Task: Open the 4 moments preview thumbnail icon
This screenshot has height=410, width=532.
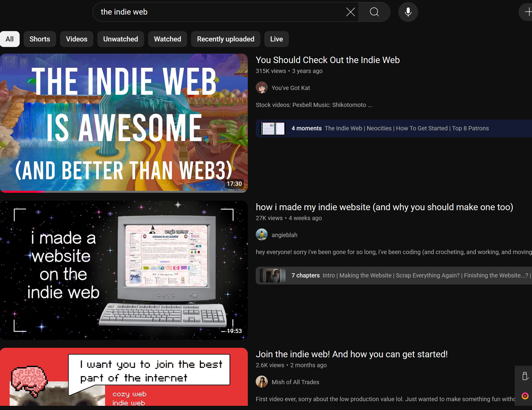Action: (x=273, y=128)
